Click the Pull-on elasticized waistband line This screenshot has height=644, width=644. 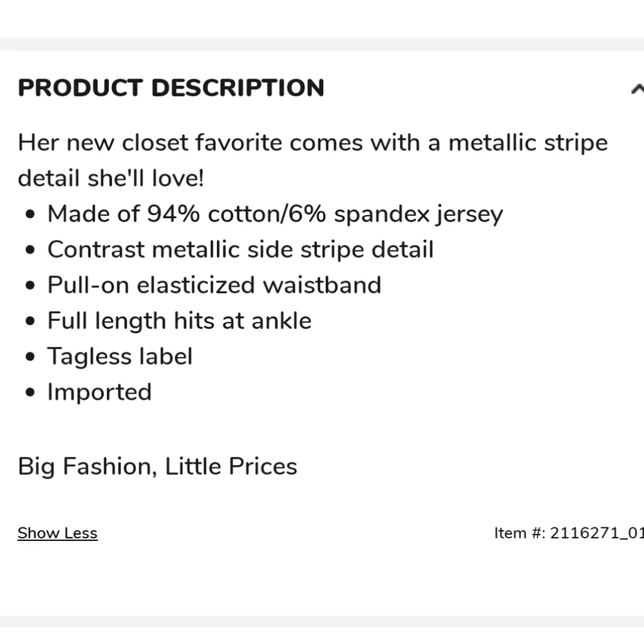point(214,285)
